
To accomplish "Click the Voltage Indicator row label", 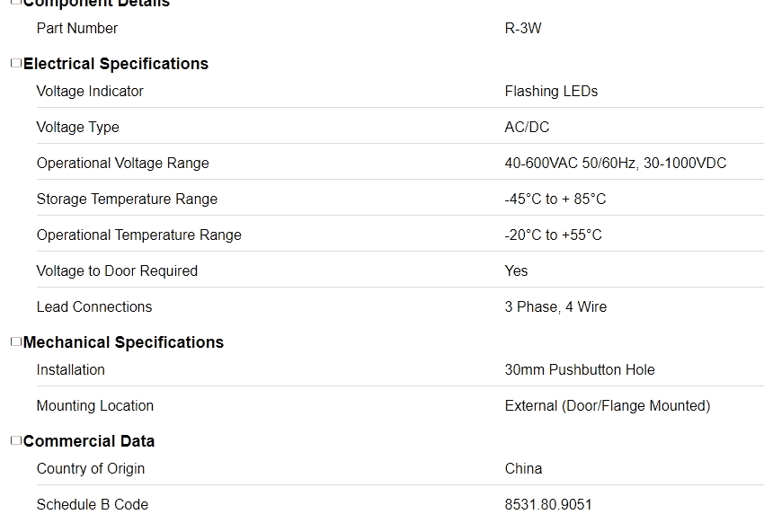I will click(90, 91).
